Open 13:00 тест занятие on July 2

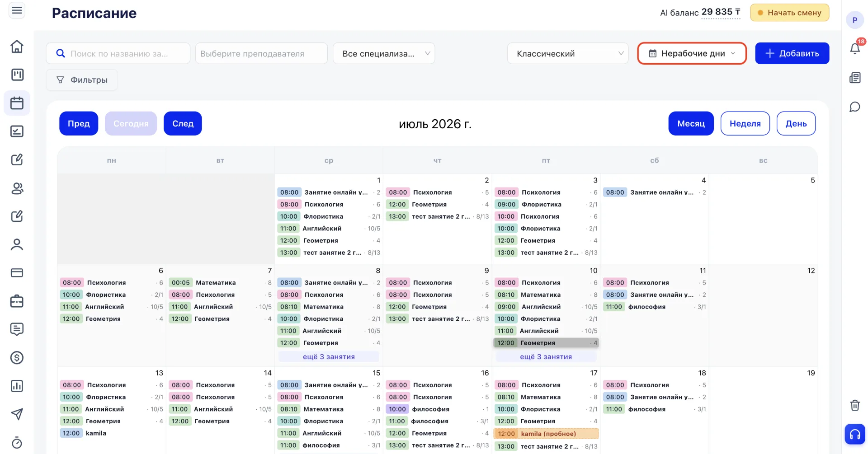tap(437, 216)
